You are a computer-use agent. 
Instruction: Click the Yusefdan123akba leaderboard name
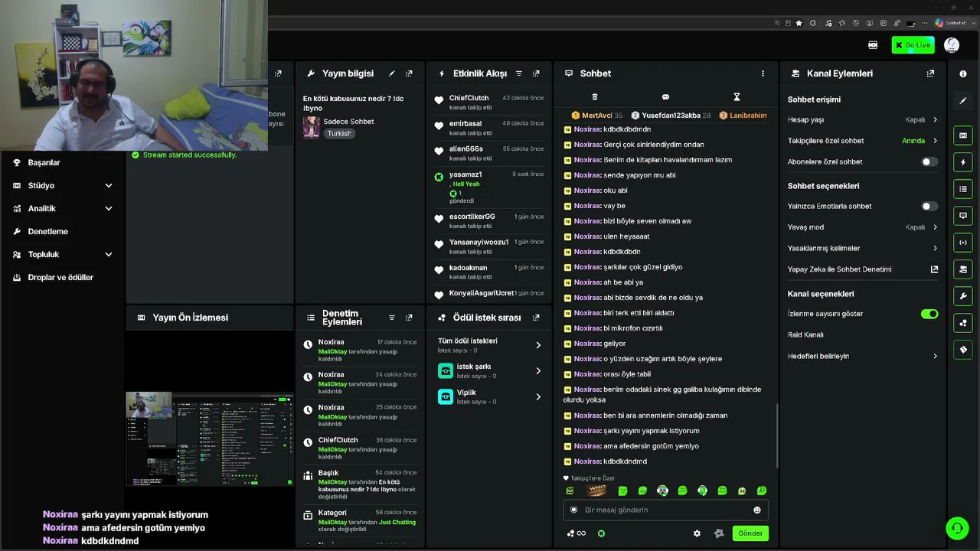click(671, 116)
